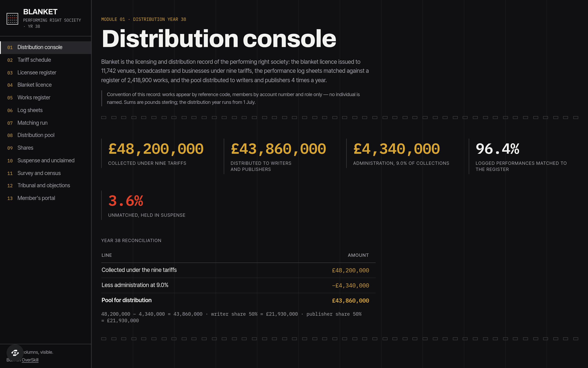This screenshot has height=368, width=588.
Task: Open Distribution pool module
Action: click(46, 135)
